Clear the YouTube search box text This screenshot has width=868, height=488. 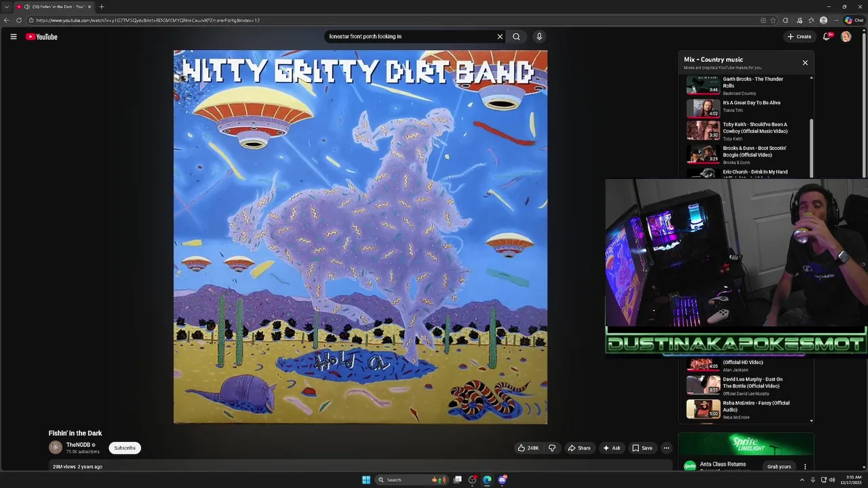[x=500, y=37]
